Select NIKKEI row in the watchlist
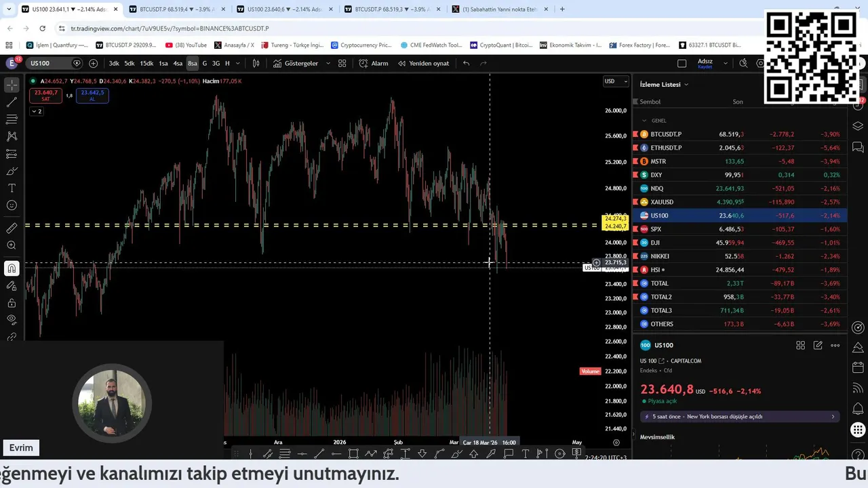This screenshot has width=868, height=488. (740, 256)
